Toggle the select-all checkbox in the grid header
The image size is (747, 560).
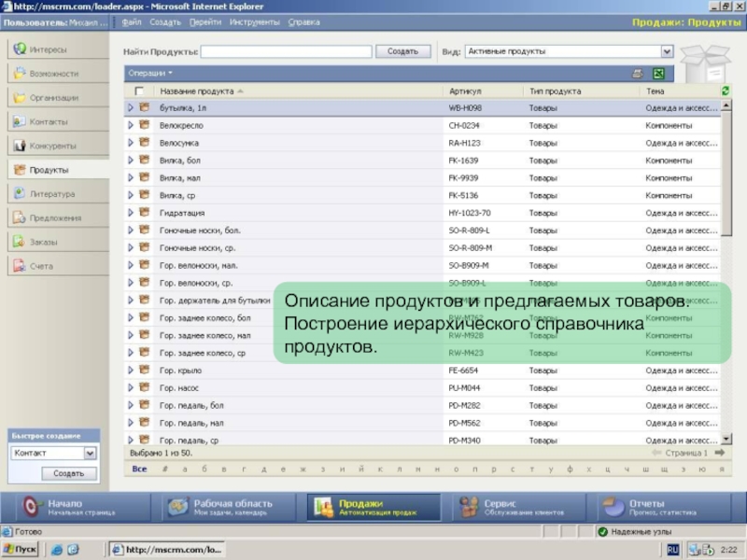pyautogui.click(x=139, y=91)
